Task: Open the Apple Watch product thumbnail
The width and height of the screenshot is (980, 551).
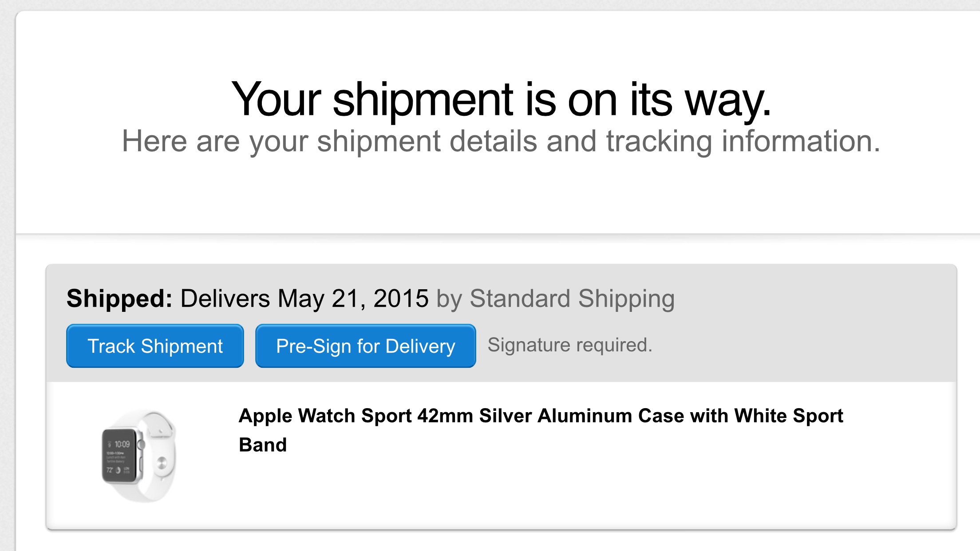Action: [139, 456]
